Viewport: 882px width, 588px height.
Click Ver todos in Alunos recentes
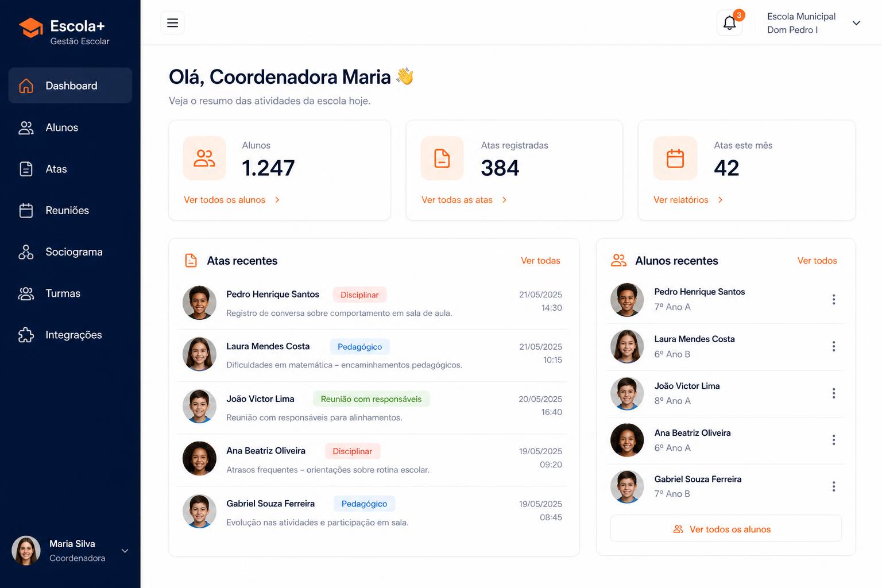817,261
